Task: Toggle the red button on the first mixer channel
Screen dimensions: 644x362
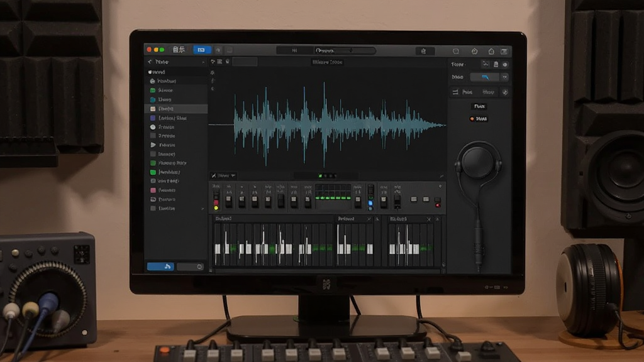Action: [216, 203]
